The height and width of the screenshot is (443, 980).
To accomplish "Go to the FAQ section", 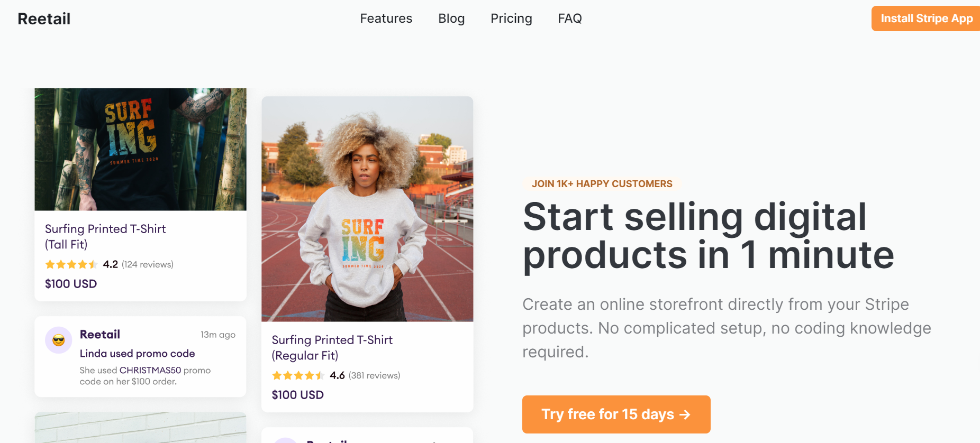I will click(569, 19).
